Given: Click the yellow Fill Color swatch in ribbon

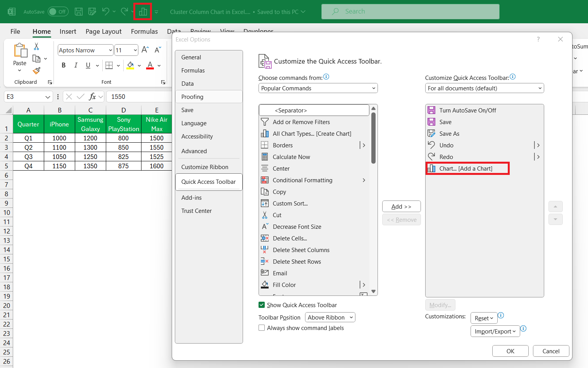Looking at the screenshot, I should (x=130, y=65).
